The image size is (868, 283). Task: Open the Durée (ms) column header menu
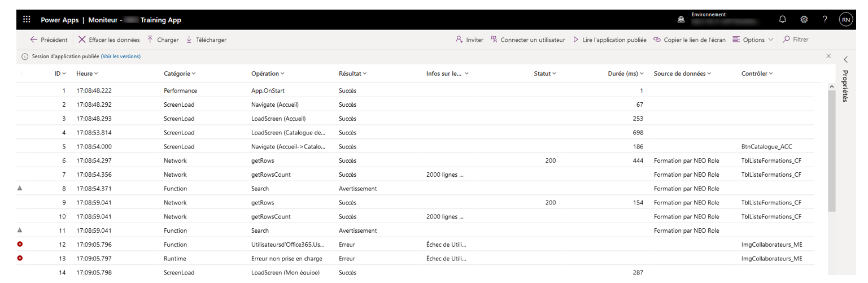click(626, 73)
